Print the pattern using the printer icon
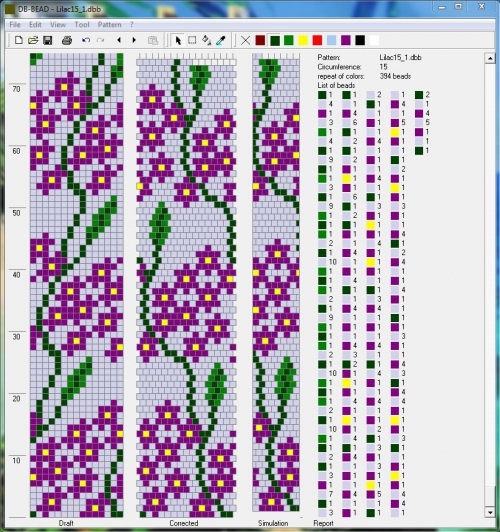The image size is (500, 532). 67,40
